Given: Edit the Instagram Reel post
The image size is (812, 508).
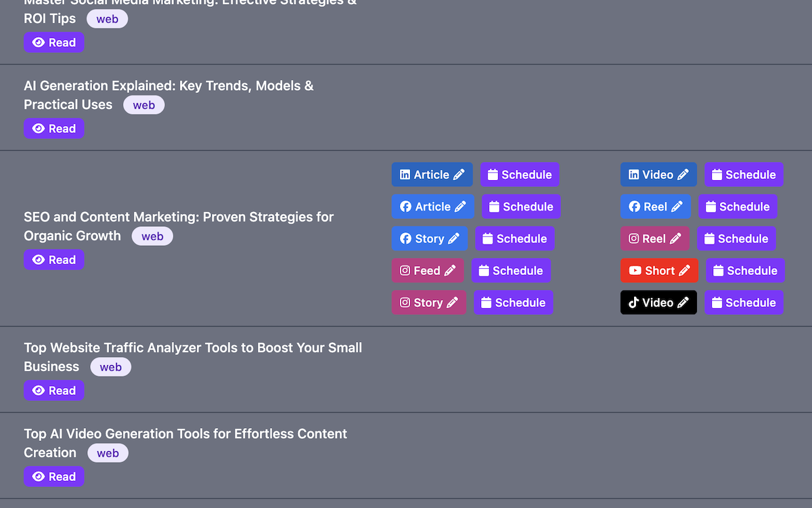Looking at the screenshot, I should coord(655,238).
